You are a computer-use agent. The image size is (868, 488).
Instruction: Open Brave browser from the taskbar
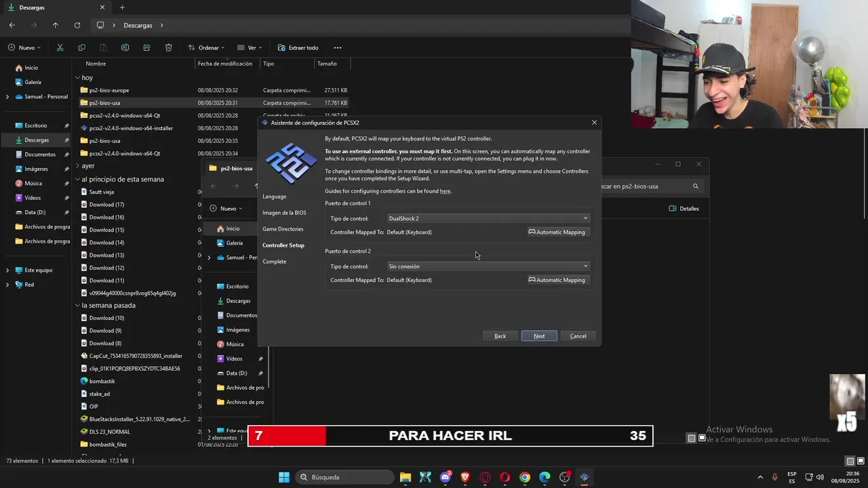pos(465,477)
